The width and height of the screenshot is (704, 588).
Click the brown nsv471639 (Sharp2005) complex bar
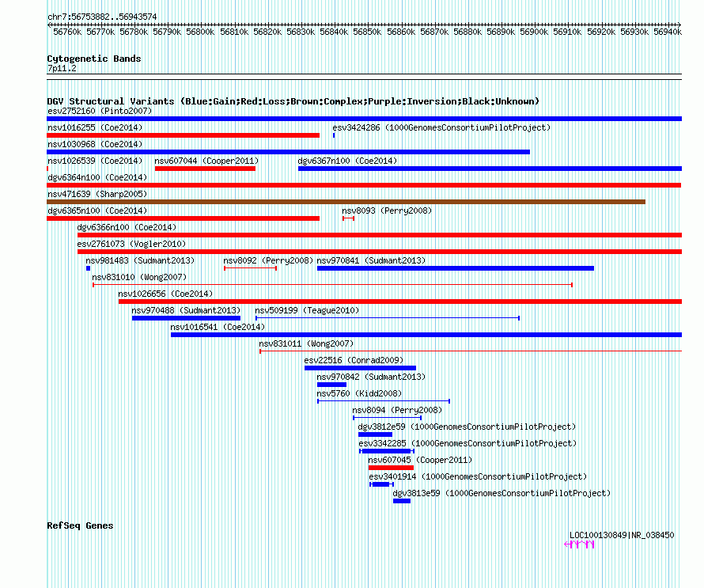click(346, 202)
